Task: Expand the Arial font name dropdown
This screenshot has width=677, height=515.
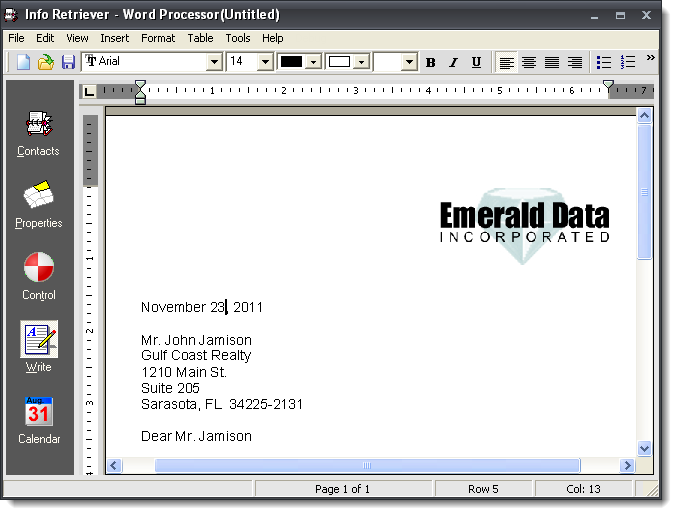Action: point(214,62)
